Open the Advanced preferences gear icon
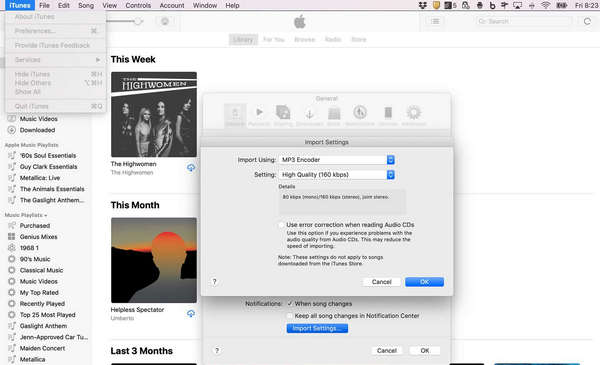Viewport: 600px width, 365px height. click(x=414, y=116)
